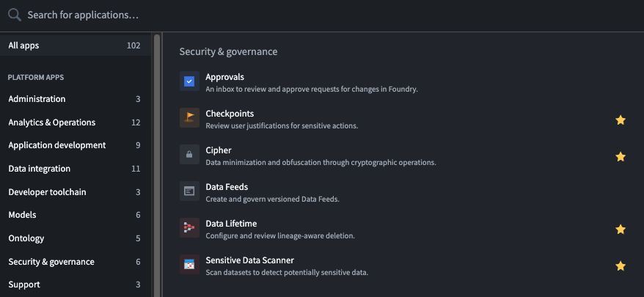
Task: Click the All apps count 102
Action: click(133, 45)
